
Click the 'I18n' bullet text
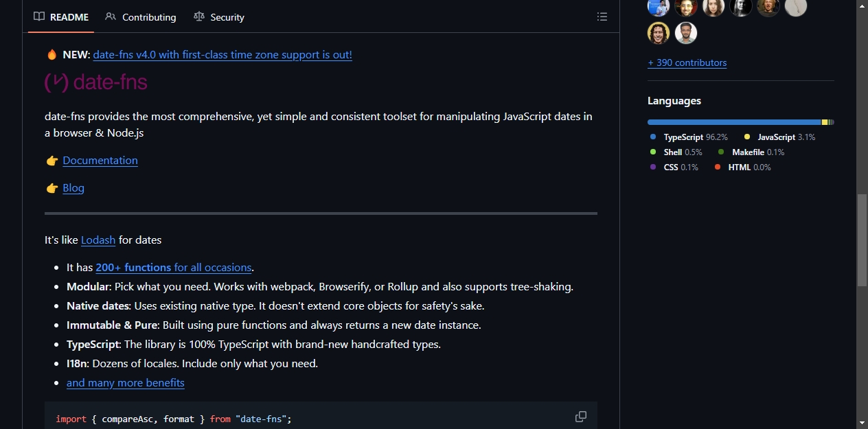[x=192, y=363]
